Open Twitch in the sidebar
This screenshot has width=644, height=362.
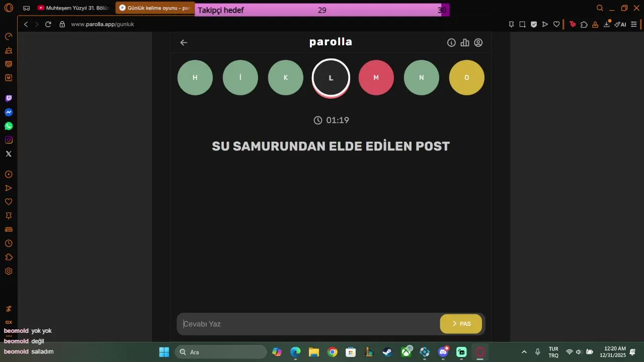(9, 99)
